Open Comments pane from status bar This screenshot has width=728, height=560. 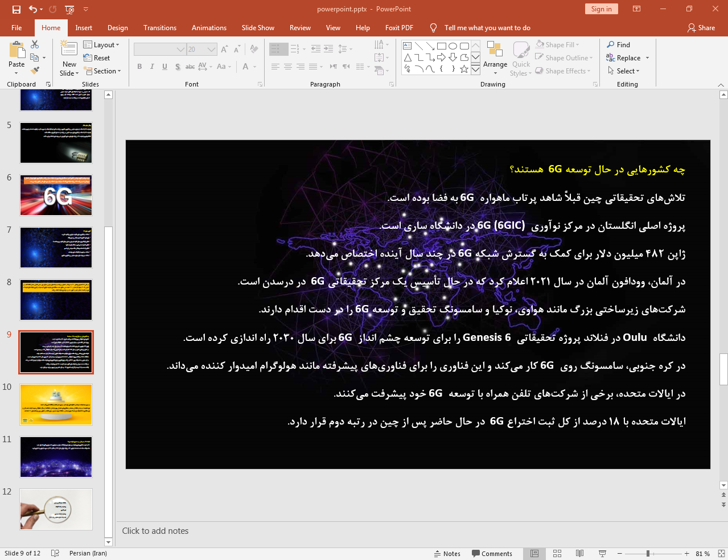(492, 554)
